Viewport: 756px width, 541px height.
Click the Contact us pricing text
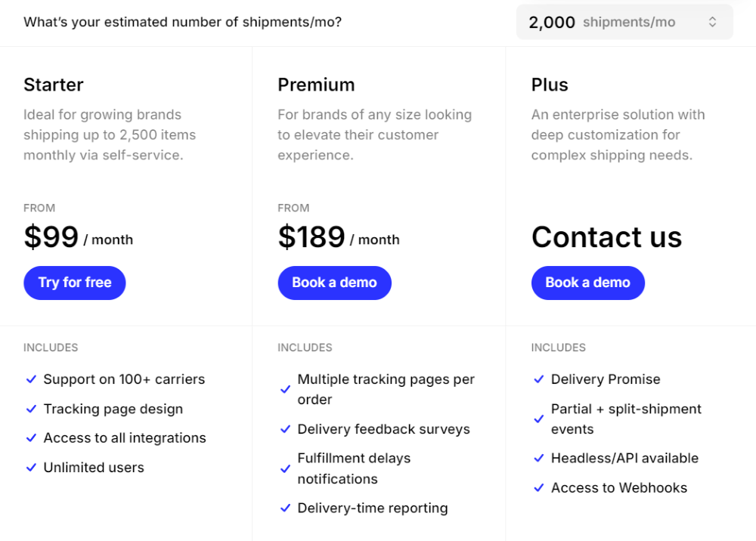coord(606,237)
